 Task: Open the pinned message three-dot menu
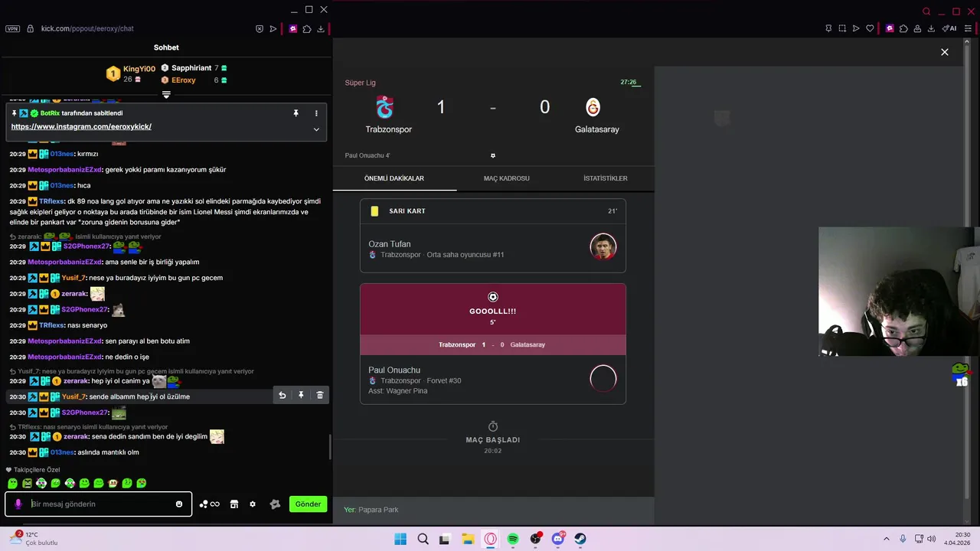coord(316,113)
